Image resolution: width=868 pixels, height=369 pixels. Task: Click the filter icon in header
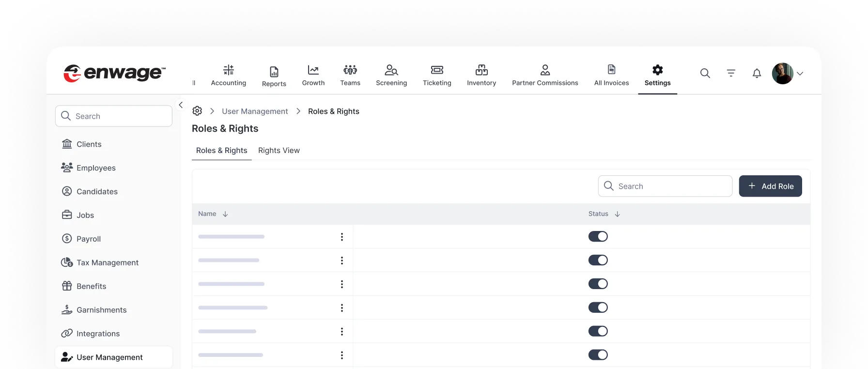click(x=731, y=73)
